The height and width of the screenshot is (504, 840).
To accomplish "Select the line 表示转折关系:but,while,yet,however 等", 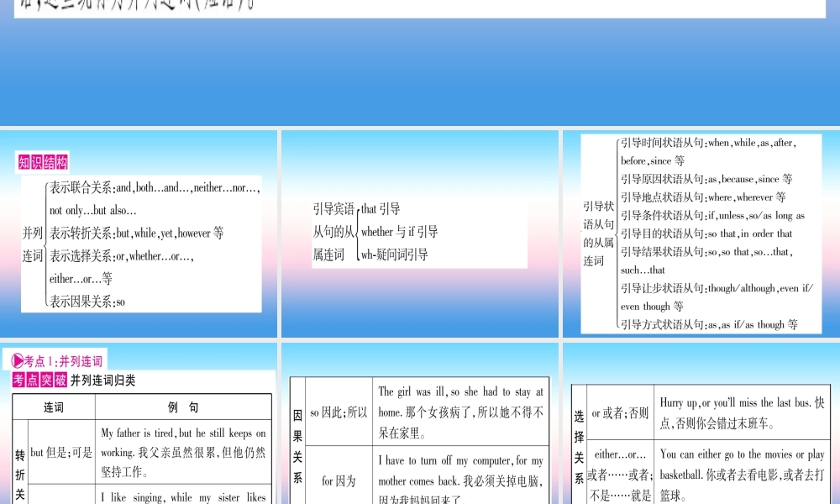I will pos(137,233).
